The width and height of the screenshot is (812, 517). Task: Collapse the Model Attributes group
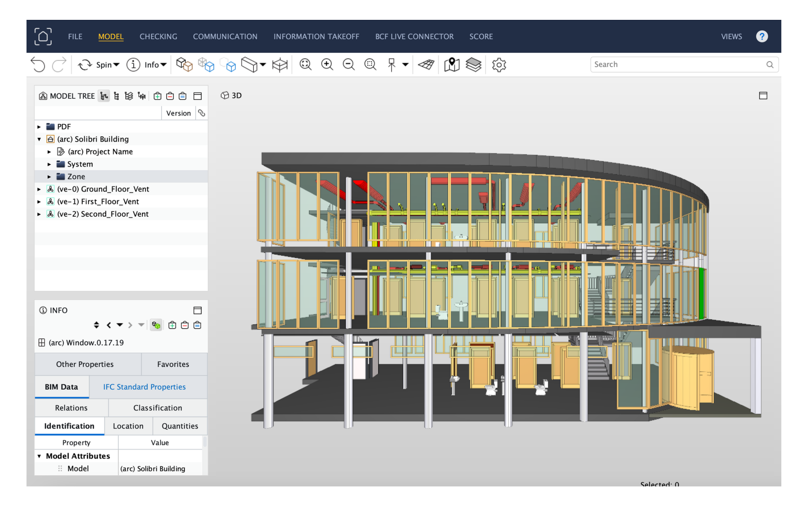click(x=39, y=456)
